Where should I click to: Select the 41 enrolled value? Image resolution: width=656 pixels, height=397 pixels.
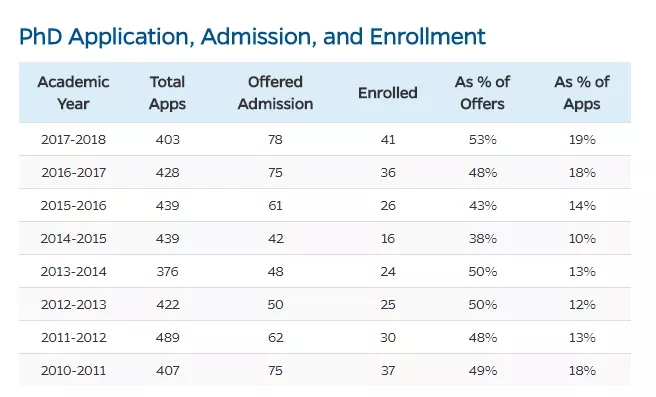[388, 139]
